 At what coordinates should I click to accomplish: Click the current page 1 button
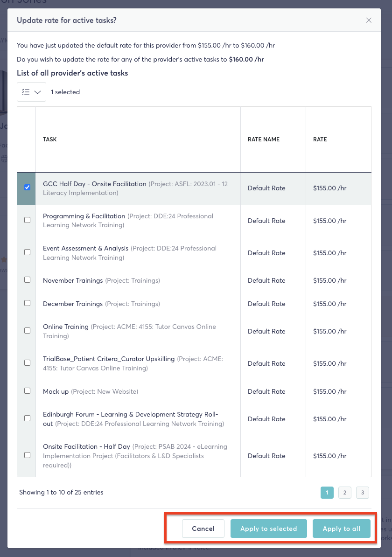point(327,493)
